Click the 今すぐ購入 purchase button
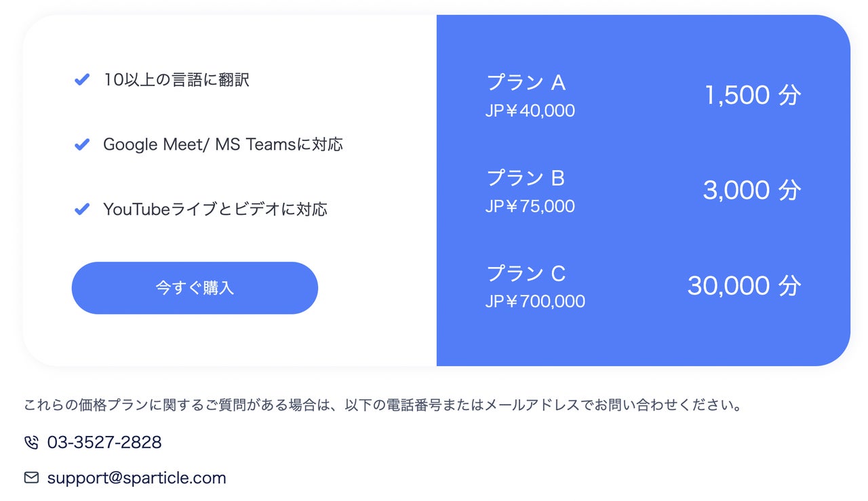 pyautogui.click(x=195, y=288)
